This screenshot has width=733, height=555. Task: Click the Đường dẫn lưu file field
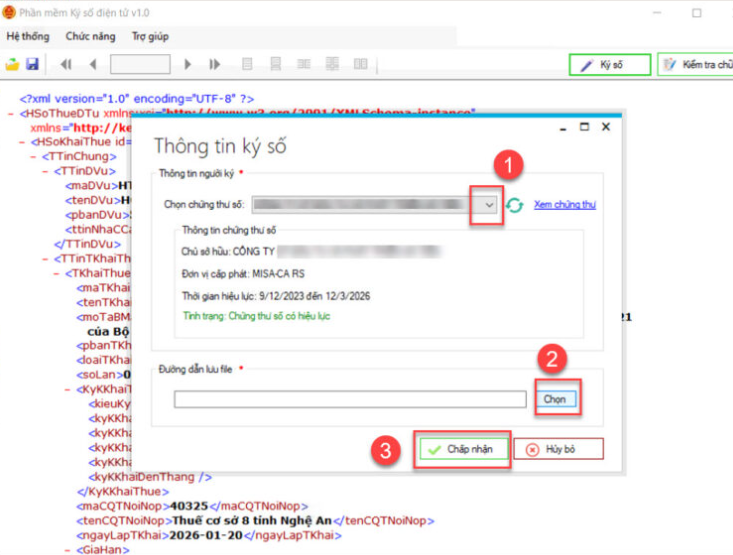(350, 399)
